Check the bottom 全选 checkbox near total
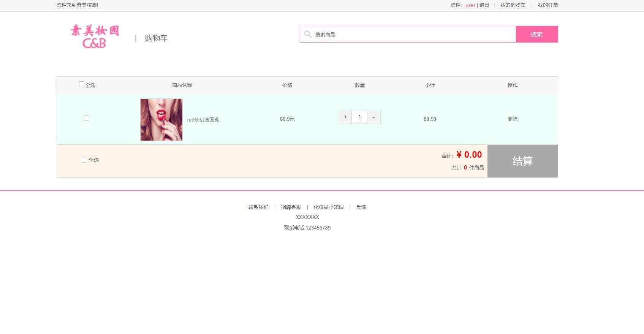644x334 pixels. (x=84, y=160)
